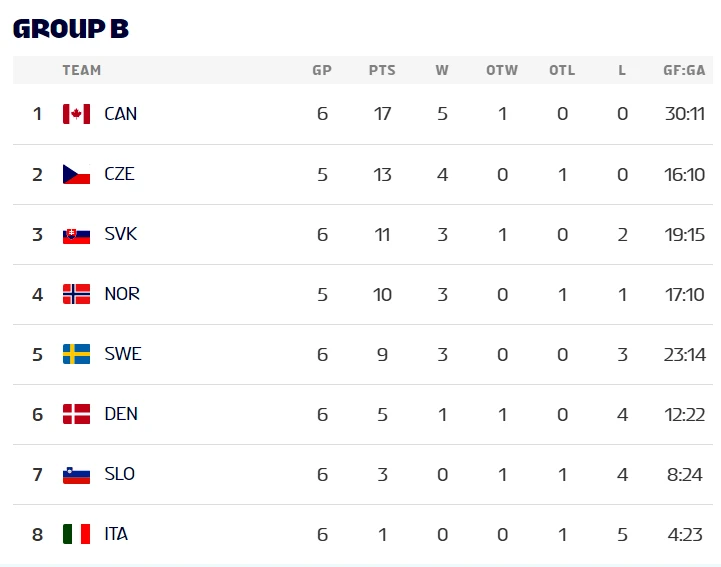Open the NOR team name
Viewport: 721px width, 567px height.
pos(122,294)
